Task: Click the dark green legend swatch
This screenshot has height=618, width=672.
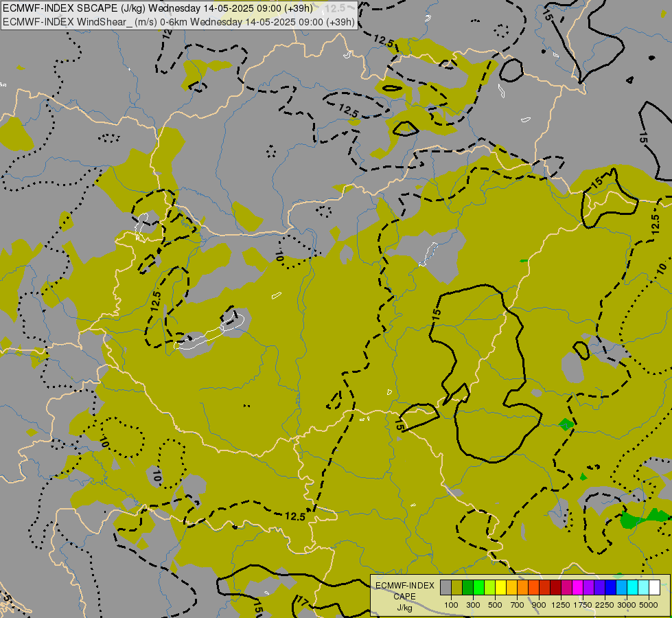Action: (x=467, y=587)
